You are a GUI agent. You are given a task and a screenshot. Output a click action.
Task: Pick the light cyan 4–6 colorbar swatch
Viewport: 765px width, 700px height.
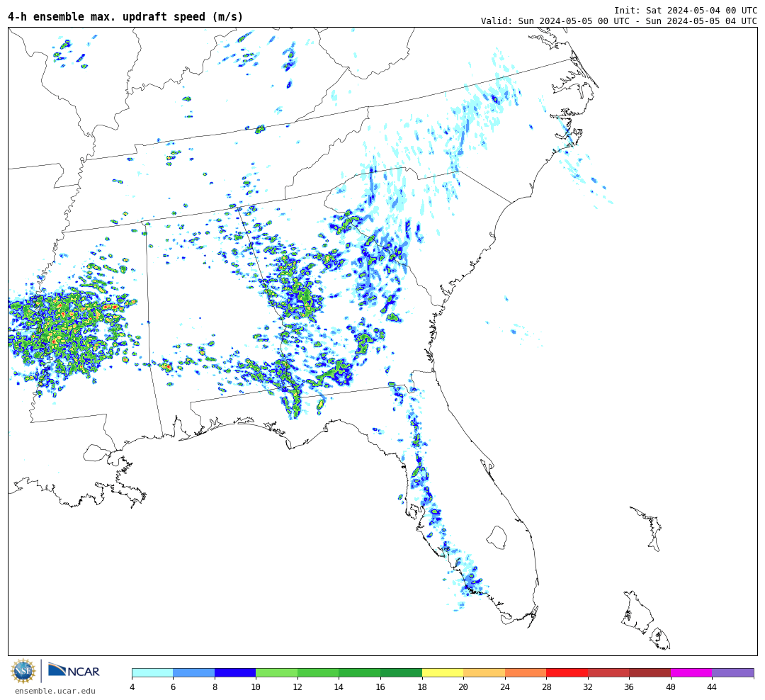(152, 673)
